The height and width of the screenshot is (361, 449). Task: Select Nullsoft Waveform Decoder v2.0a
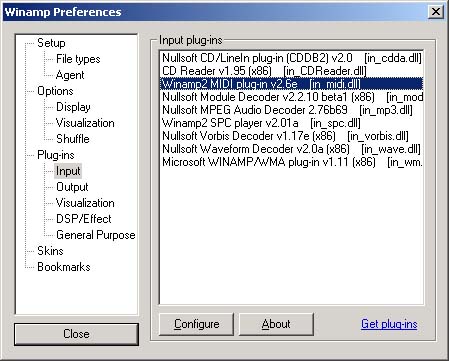click(292, 149)
